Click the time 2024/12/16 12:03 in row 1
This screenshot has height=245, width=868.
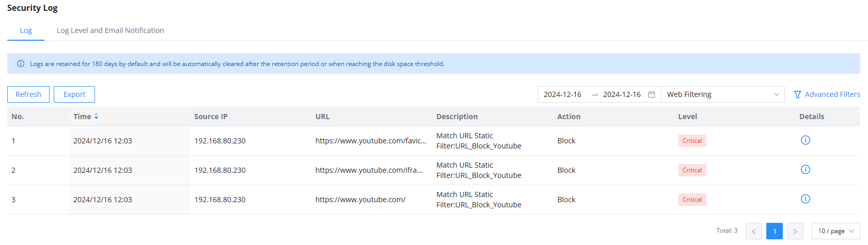click(103, 141)
